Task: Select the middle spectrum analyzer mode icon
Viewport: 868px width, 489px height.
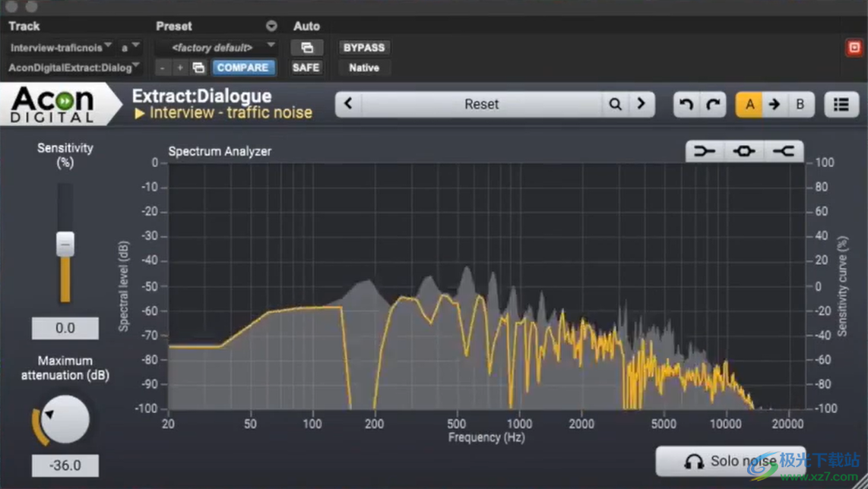Action: (x=743, y=151)
